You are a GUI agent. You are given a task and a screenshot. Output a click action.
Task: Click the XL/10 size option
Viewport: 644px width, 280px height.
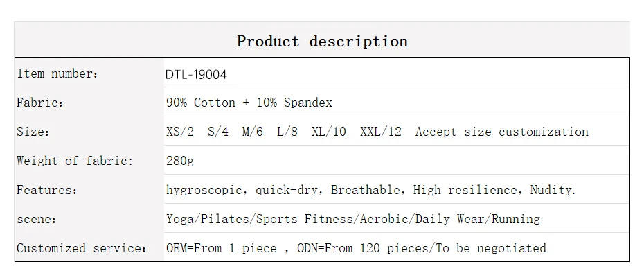[x=328, y=132]
